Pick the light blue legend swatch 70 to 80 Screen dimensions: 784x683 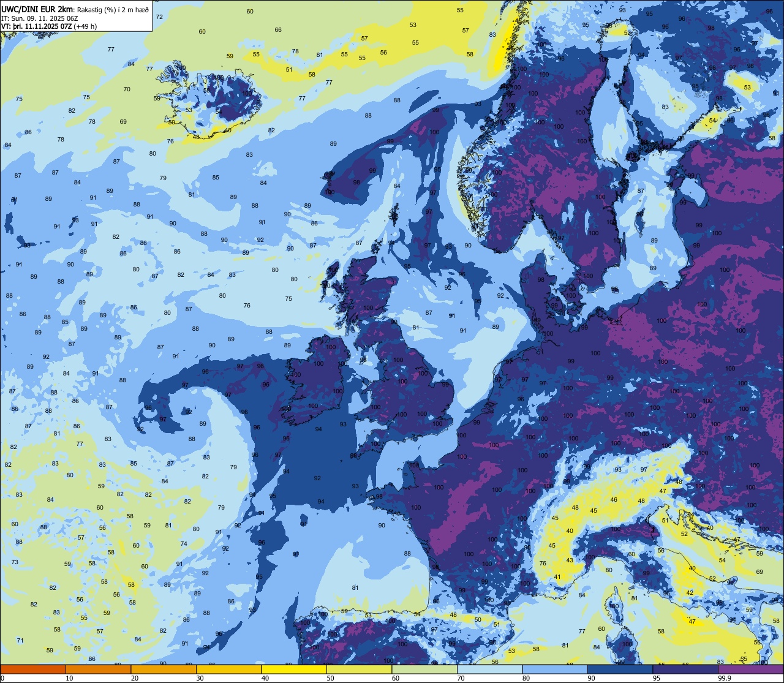[489, 669]
